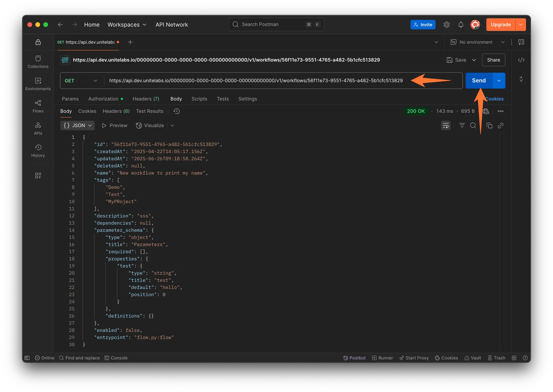Open the notifications bell
Screen dimensions: 553x392
coord(461,25)
